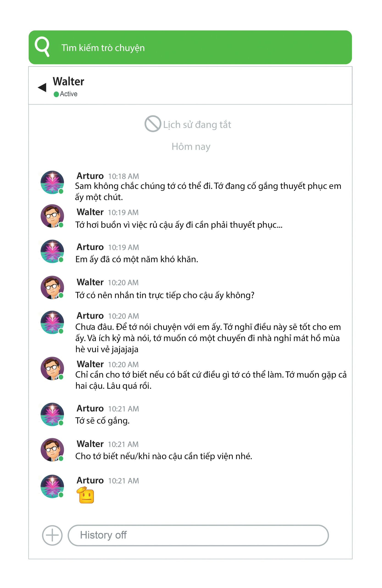Screen dimensions: 382x588
Task: Click the history disabled circle-slash icon
Action: pyautogui.click(x=153, y=124)
